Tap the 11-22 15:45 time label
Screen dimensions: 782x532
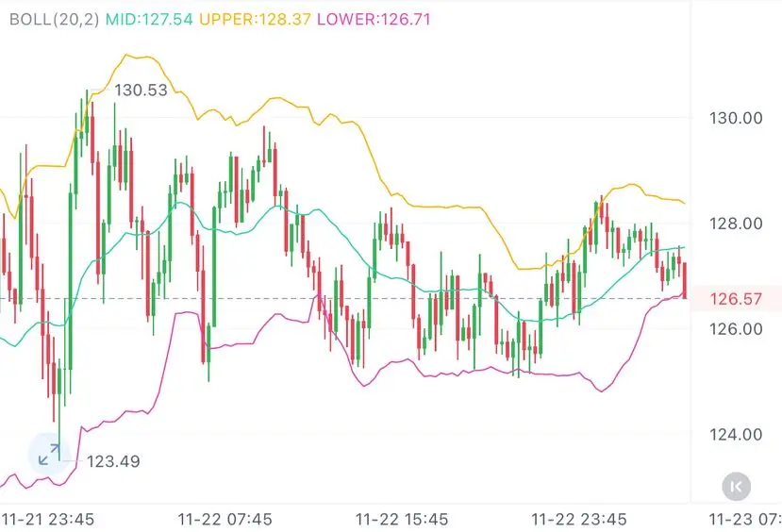point(402,519)
